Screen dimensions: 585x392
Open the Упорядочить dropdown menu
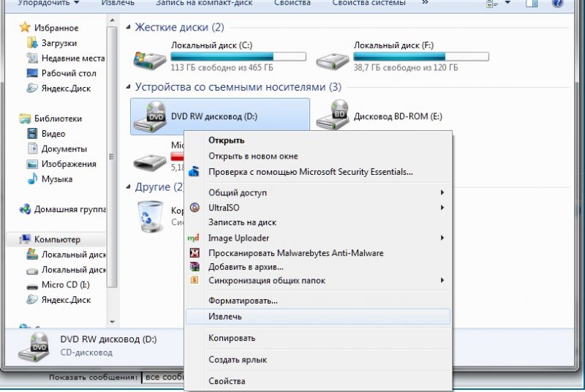coord(48,3)
